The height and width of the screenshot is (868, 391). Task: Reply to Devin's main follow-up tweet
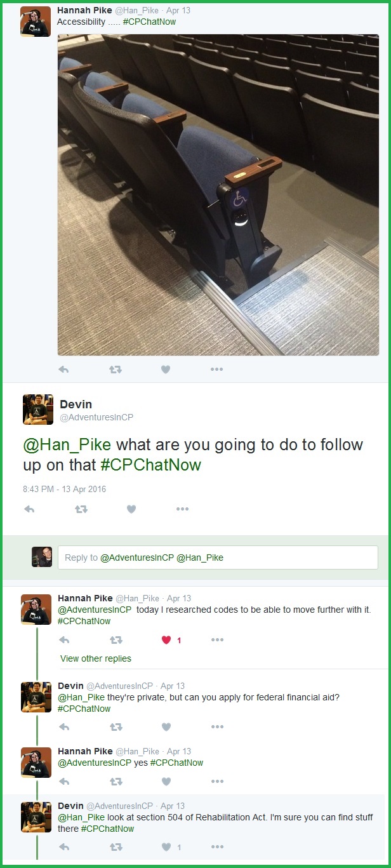coord(29,509)
